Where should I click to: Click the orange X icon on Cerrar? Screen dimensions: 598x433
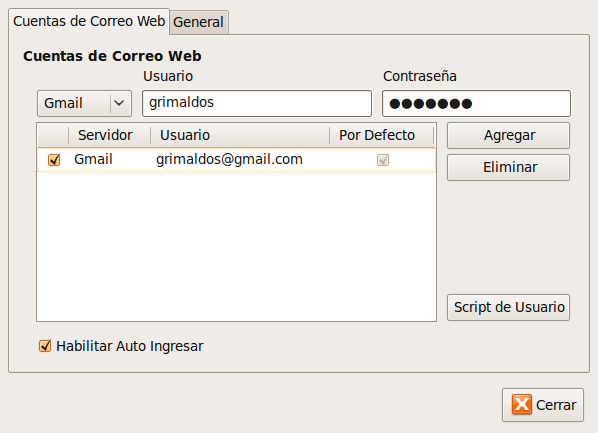pyautogui.click(x=522, y=404)
